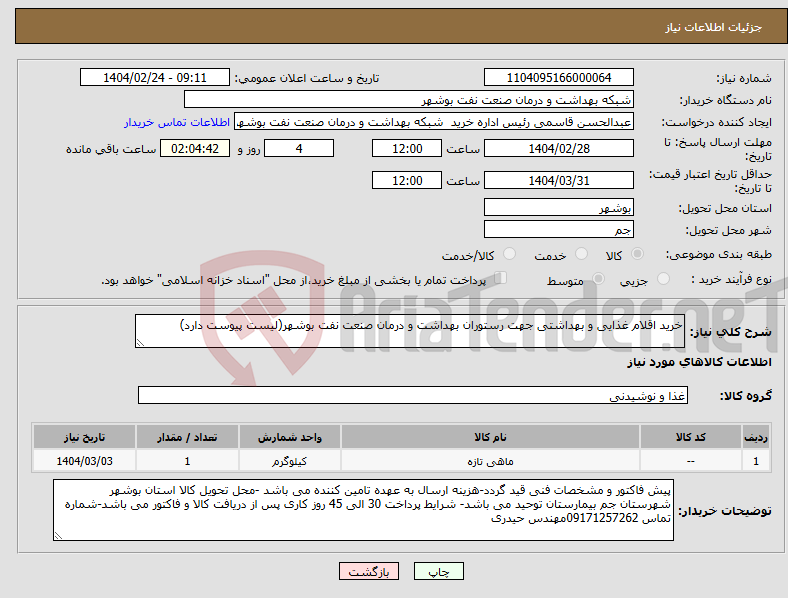Click the ردیف column header
This screenshot has height=598, width=788.
756,437
